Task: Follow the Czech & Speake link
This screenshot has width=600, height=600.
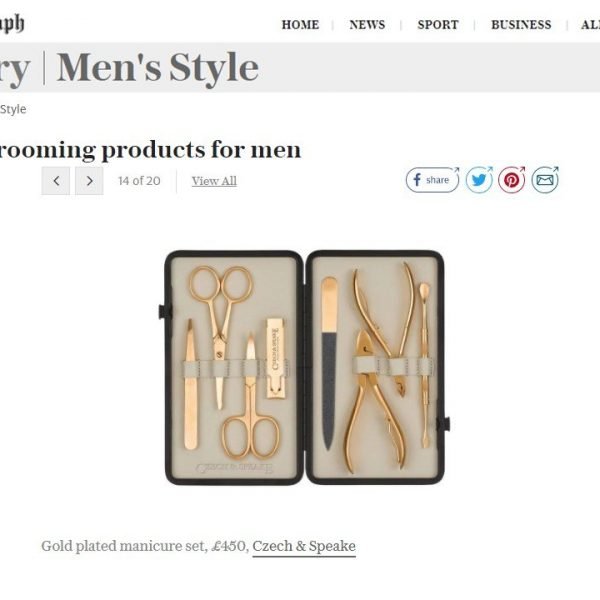Action: [x=304, y=546]
